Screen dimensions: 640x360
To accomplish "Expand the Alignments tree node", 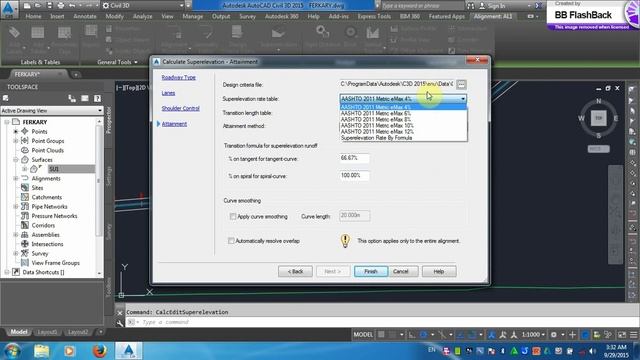I will coord(16,178).
